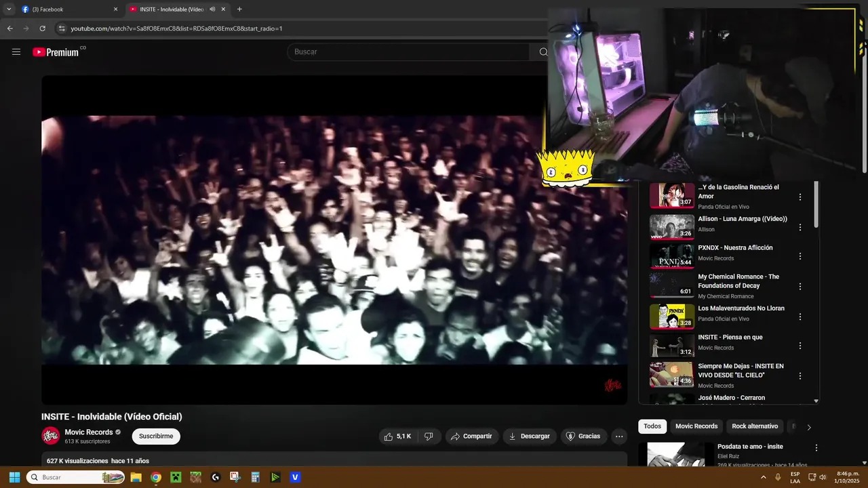This screenshot has width=868, height=488.
Task: Close the INSITE YouTube tab
Action: click(x=223, y=9)
